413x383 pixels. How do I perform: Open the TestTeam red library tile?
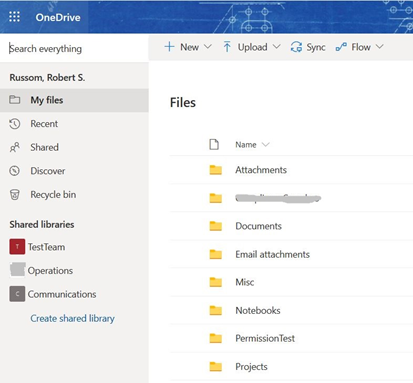(x=17, y=247)
